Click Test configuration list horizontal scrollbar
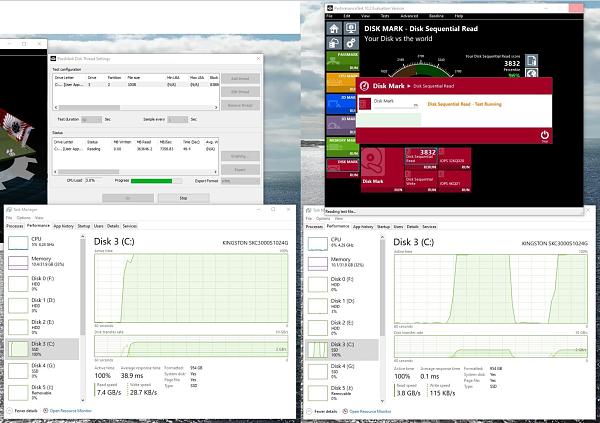Screen dimensions: 600x423 click(135, 108)
